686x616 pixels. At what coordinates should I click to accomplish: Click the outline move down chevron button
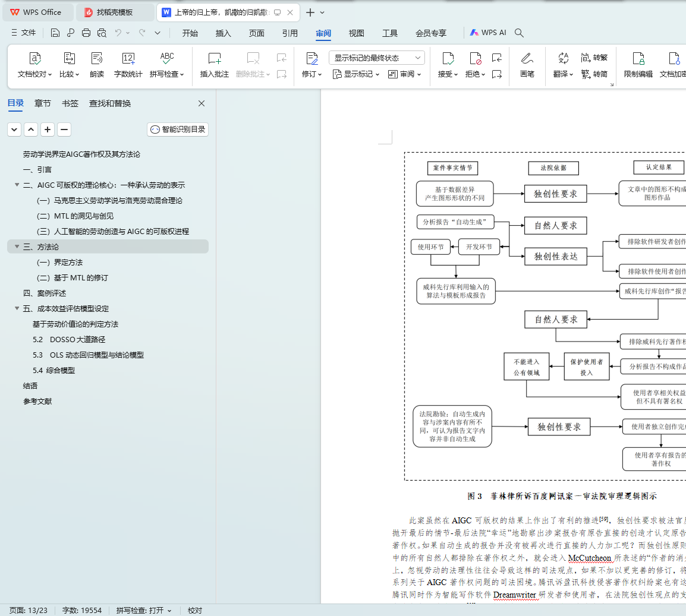(x=14, y=129)
